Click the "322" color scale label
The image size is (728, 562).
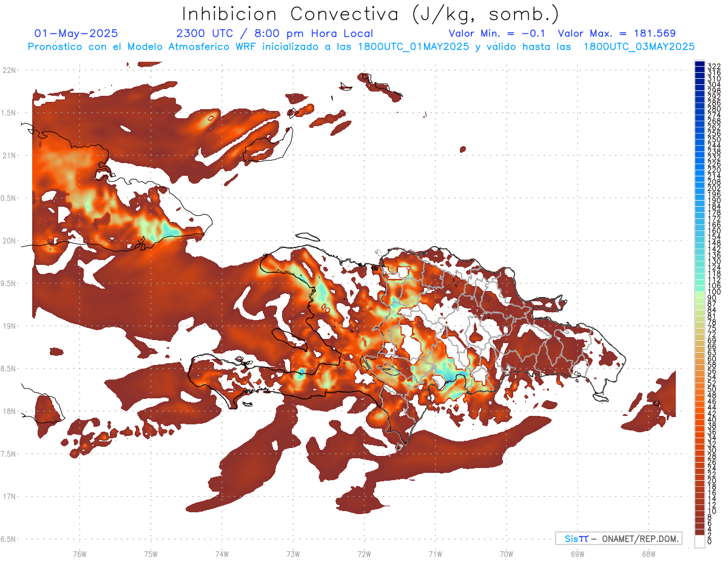pyautogui.click(x=714, y=65)
